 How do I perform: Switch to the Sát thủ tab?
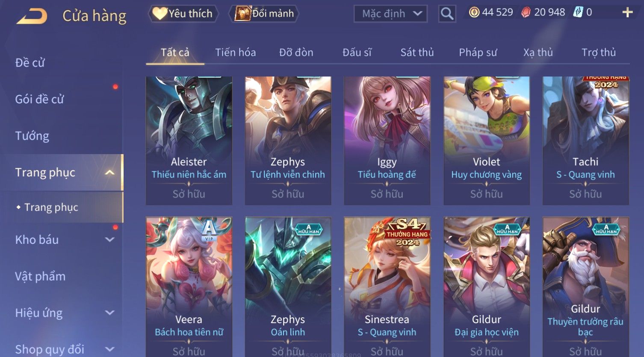point(417,53)
